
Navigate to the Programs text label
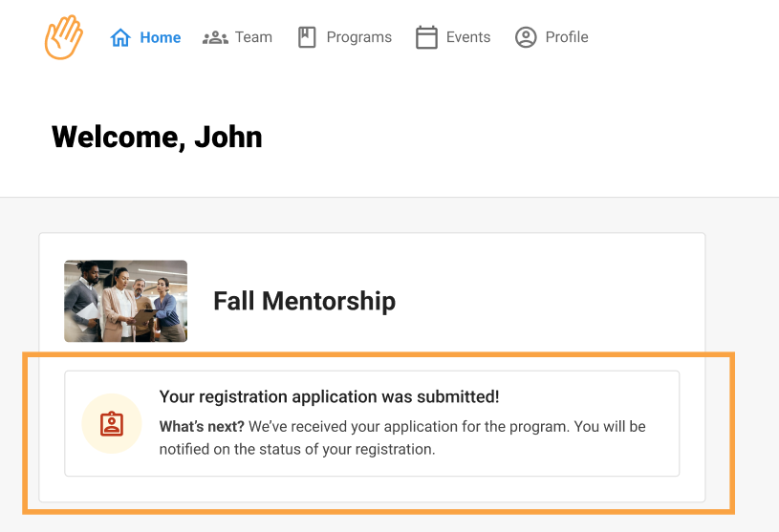358,37
